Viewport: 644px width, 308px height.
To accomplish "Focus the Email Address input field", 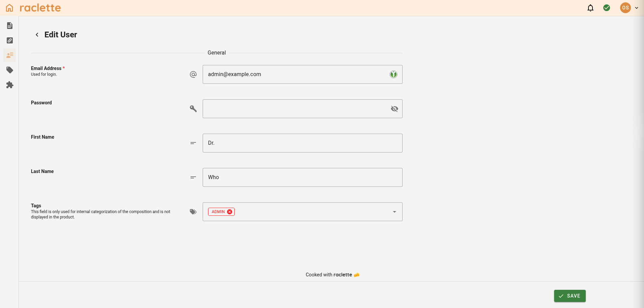I will pos(296,74).
